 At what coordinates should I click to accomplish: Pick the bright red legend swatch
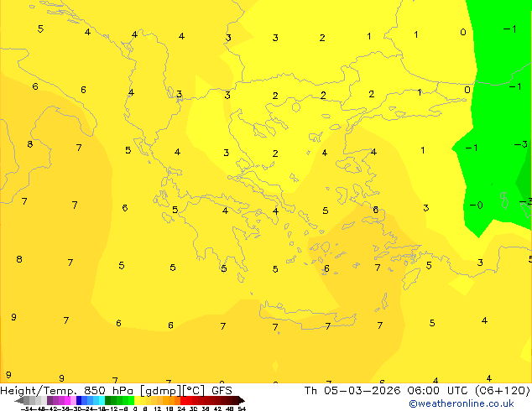coord(184,400)
